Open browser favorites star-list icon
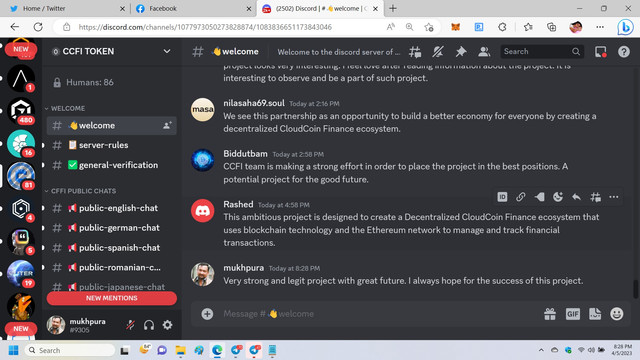The height and width of the screenshot is (360, 640). (x=528, y=27)
